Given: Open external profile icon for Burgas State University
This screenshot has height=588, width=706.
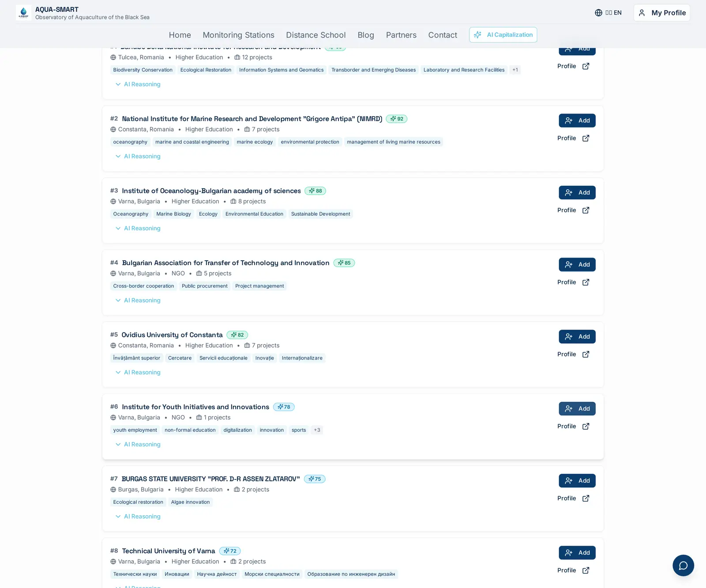Looking at the screenshot, I should pyautogui.click(x=586, y=498).
